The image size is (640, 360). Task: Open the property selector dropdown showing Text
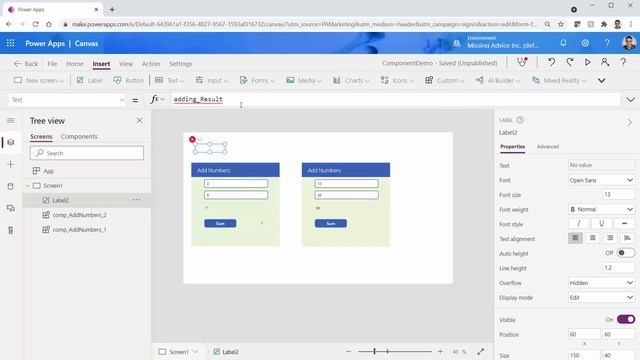tap(67, 100)
